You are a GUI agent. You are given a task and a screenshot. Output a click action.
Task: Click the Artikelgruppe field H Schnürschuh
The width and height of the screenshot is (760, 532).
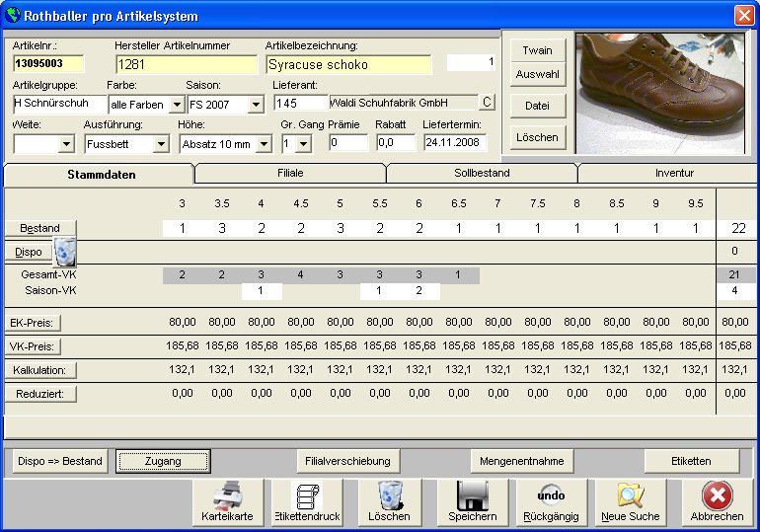click(x=59, y=104)
